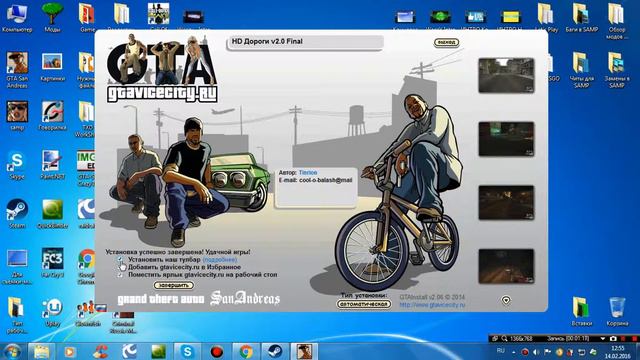640x360 pixels.
Task: Open the Баги в SAMP folder
Action: click(581, 17)
